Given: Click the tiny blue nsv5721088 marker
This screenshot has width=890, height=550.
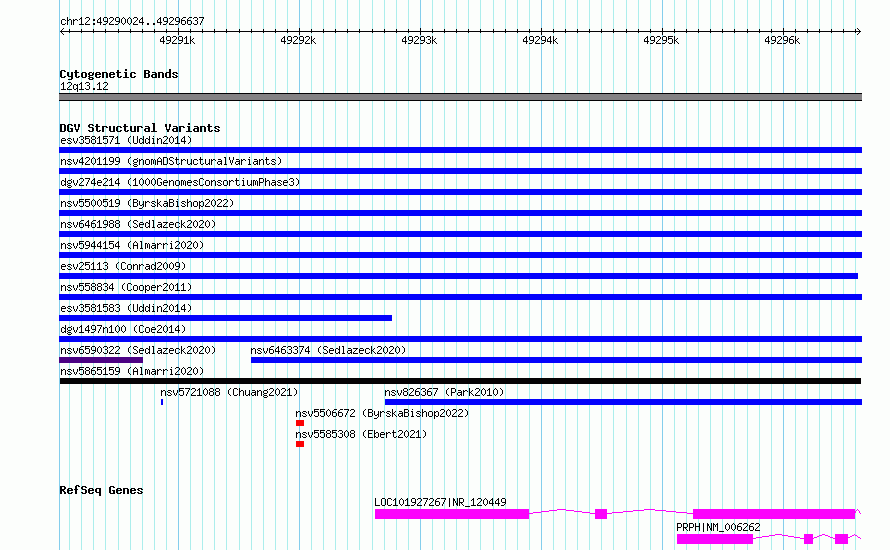Looking at the screenshot, I should coord(162,402).
